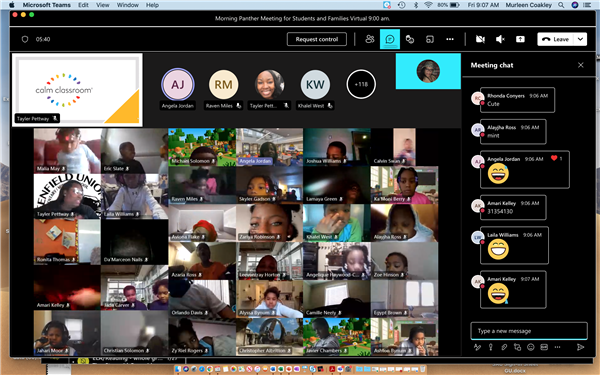Expand the Leave button dropdown arrow

click(580, 39)
